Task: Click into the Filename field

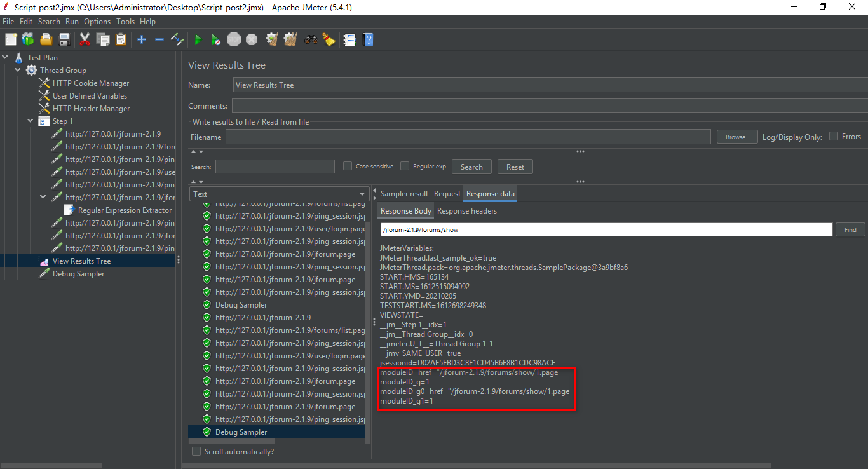Action: coord(468,137)
